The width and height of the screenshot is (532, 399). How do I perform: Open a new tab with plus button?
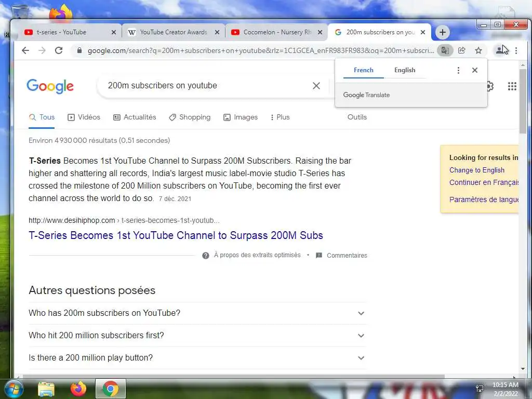pos(442,32)
